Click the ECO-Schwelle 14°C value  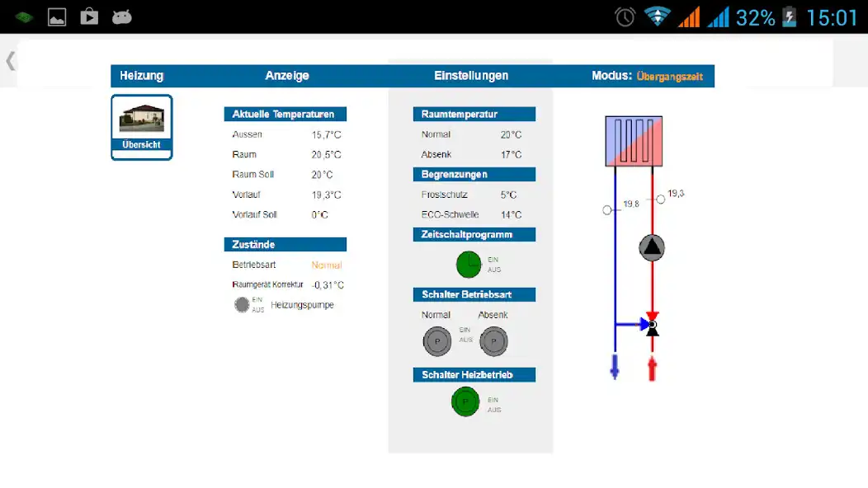click(x=511, y=214)
